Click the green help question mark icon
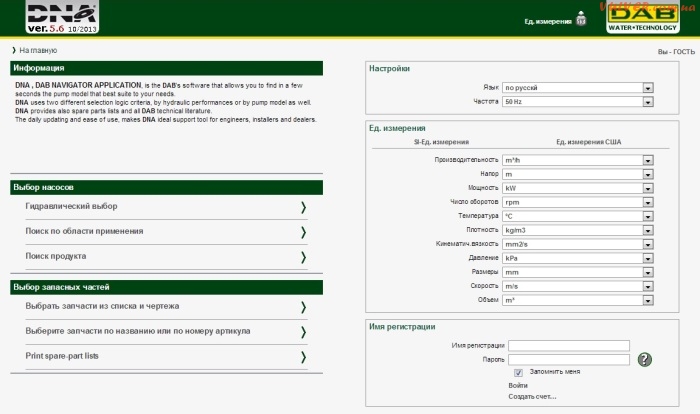 click(644, 360)
